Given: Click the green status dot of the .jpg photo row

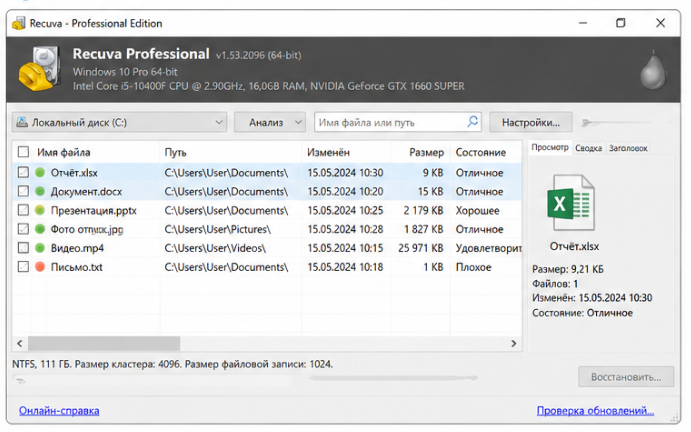Looking at the screenshot, I should point(40,229).
